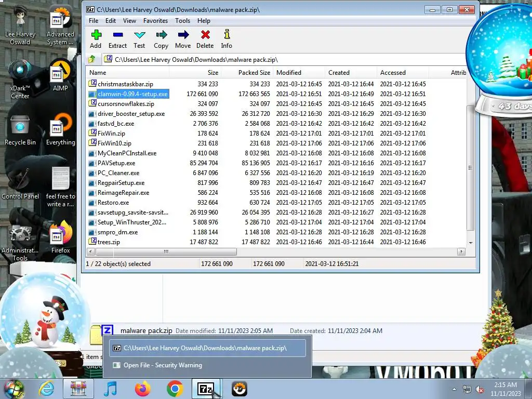
Task: Click the 7-Zip address path field
Action: [x=283, y=59]
